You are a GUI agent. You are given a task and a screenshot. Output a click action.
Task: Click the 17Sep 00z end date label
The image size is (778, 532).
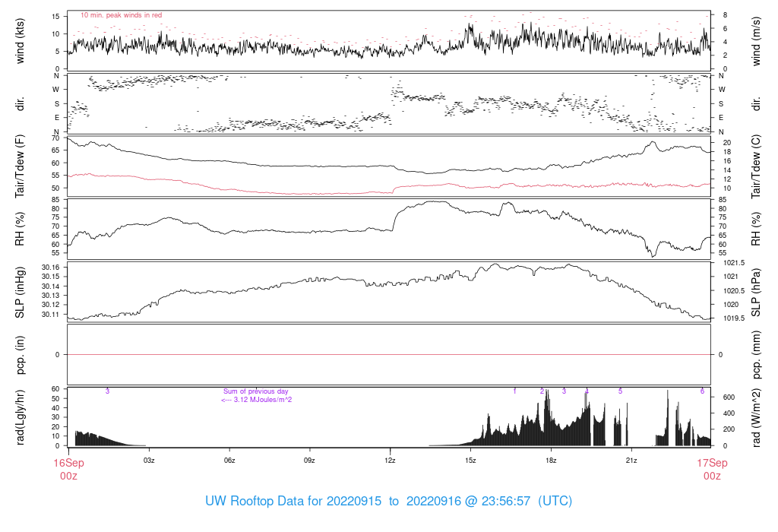pyautogui.click(x=712, y=469)
